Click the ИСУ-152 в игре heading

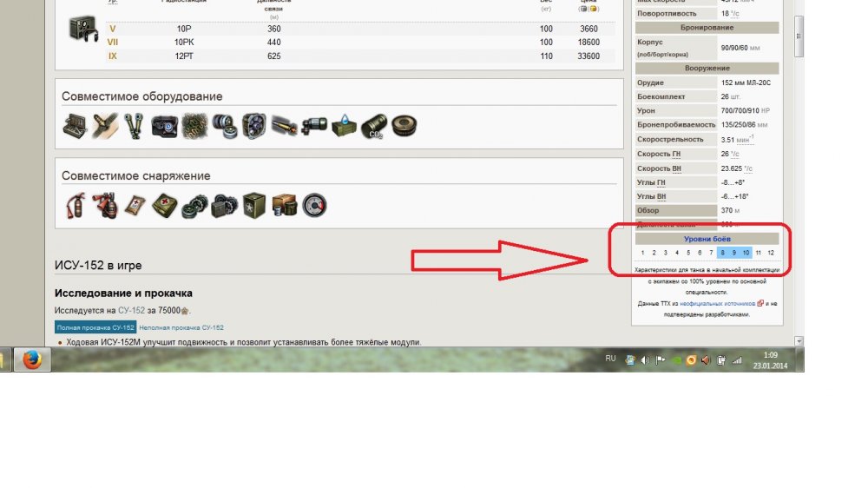pos(98,266)
